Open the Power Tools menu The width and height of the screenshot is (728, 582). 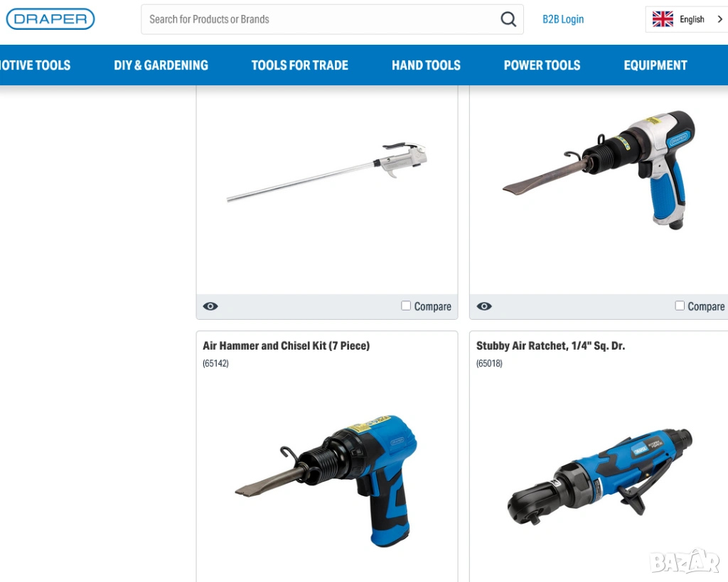[542, 65]
